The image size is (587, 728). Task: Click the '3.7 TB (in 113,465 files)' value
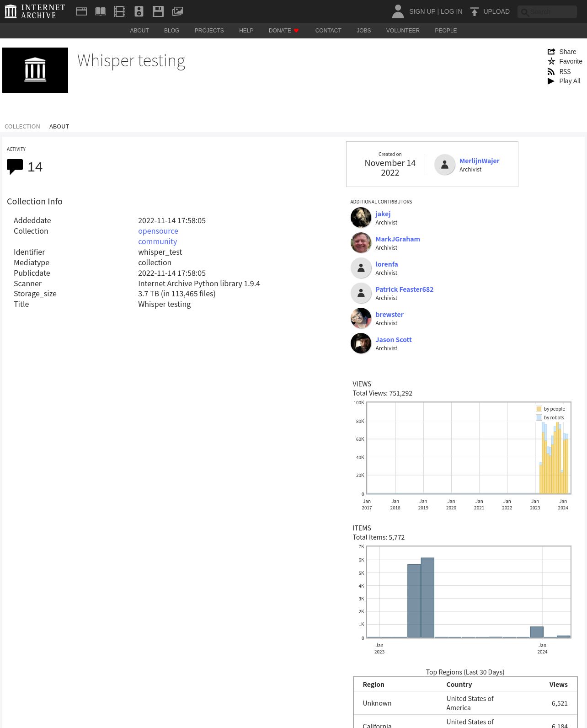(177, 294)
